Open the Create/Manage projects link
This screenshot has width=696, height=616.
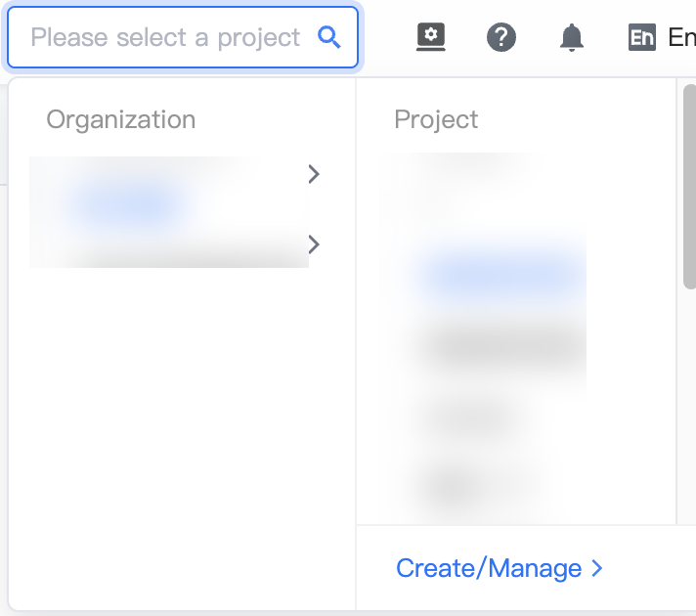coord(489,568)
